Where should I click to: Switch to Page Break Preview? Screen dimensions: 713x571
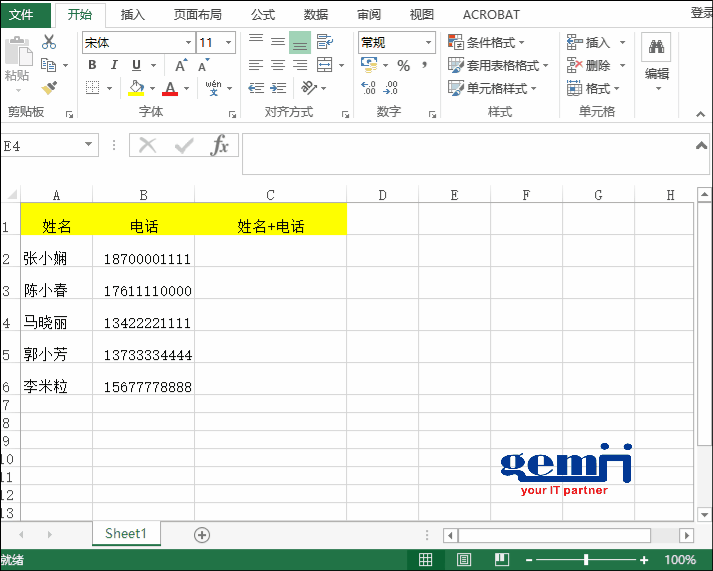(x=502, y=560)
